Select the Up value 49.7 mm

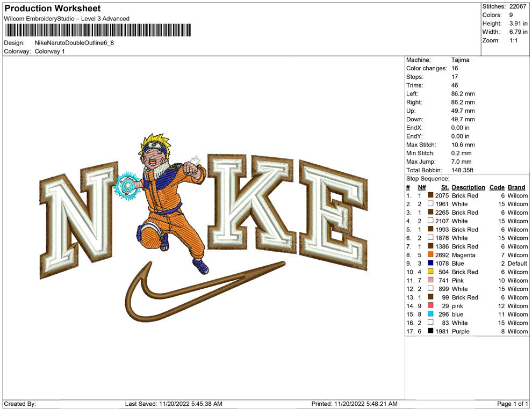[463, 111]
